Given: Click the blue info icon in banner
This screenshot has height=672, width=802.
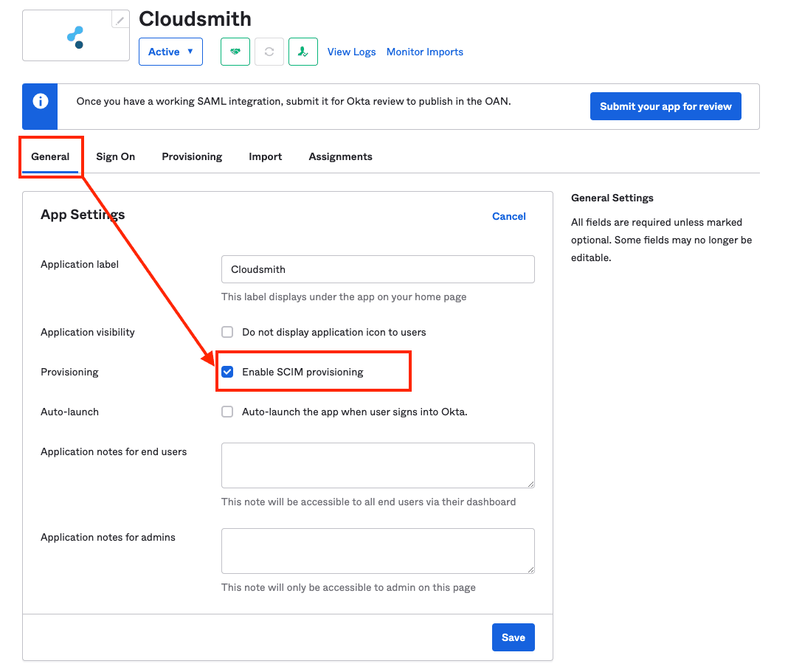Looking at the screenshot, I should pyautogui.click(x=41, y=101).
